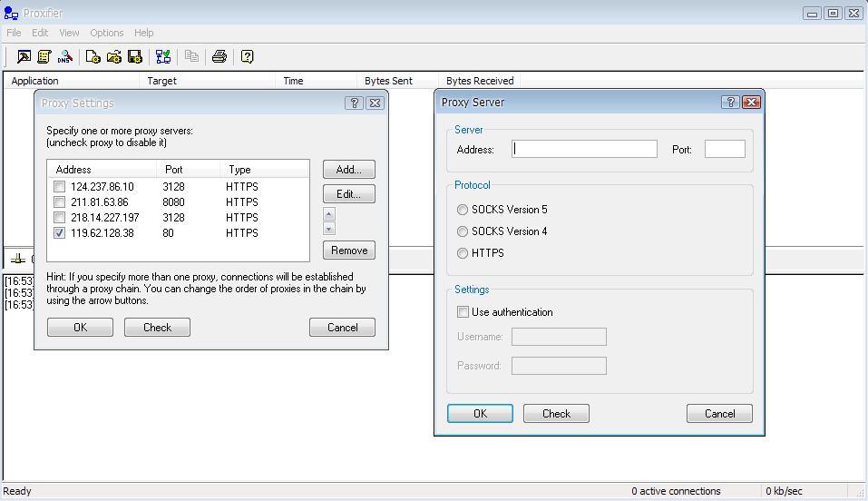Viewport: 868px width, 501px height.
Task: Close the Proxy Settings dialog
Action: point(375,103)
